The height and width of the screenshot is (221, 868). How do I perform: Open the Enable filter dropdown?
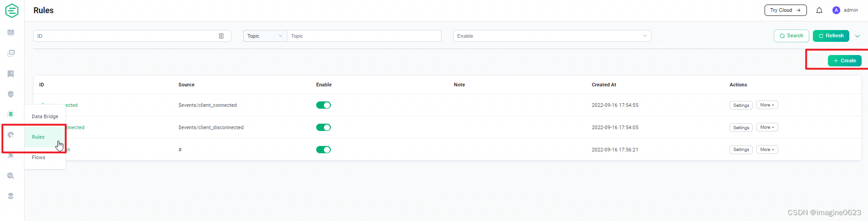(x=552, y=36)
